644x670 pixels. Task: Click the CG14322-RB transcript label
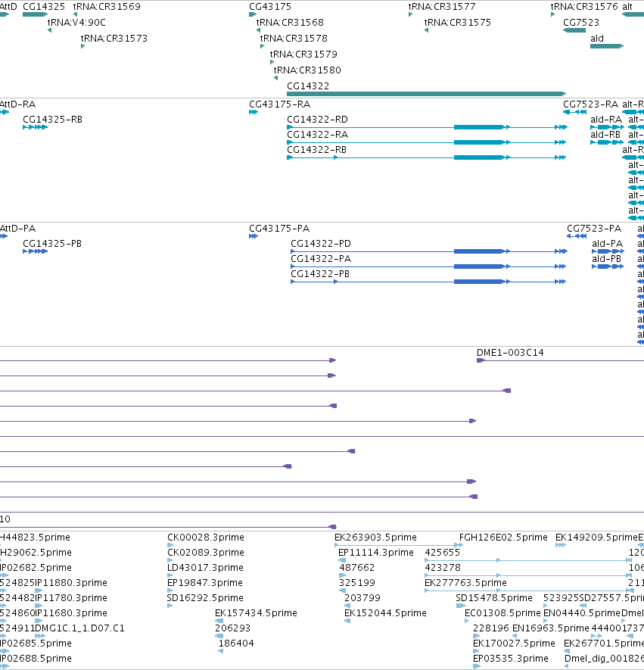pyautogui.click(x=316, y=150)
